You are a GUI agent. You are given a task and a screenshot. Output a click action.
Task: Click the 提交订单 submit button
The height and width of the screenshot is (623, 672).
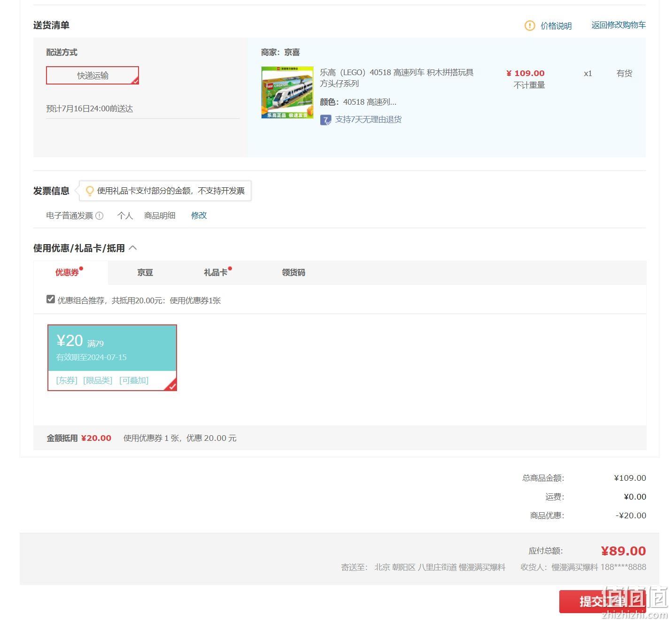602,601
